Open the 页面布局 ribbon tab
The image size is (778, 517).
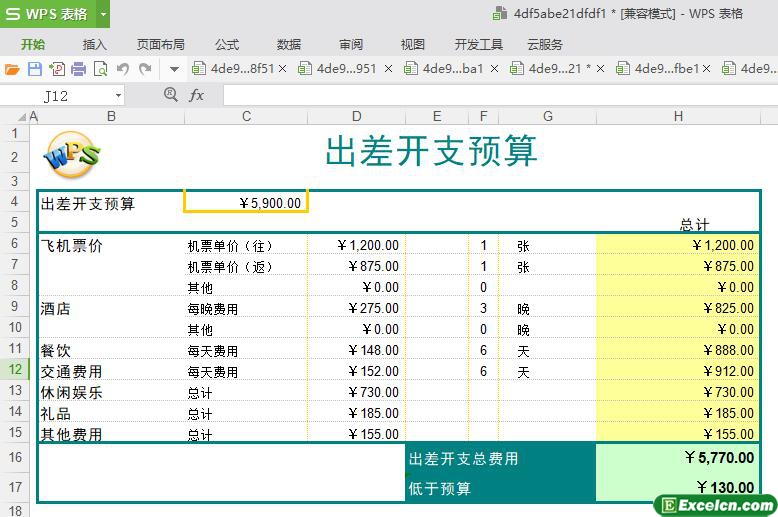[x=160, y=44]
